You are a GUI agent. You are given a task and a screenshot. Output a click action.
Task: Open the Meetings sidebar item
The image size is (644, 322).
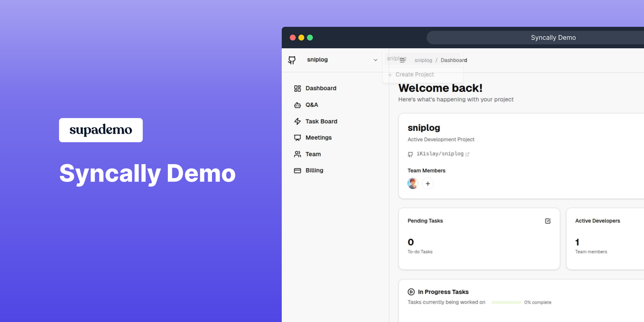313,138
